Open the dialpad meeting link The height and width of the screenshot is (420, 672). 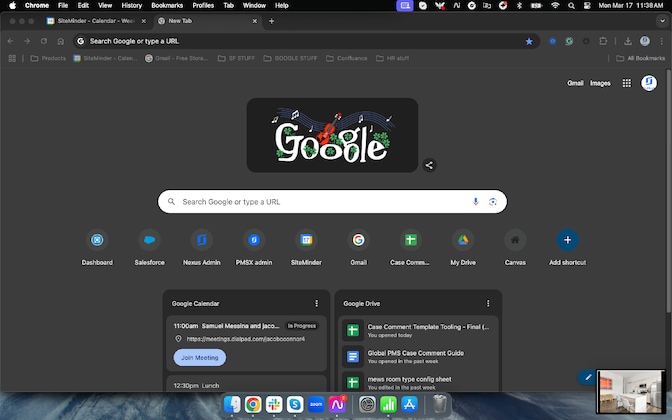(x=246, y=339)
